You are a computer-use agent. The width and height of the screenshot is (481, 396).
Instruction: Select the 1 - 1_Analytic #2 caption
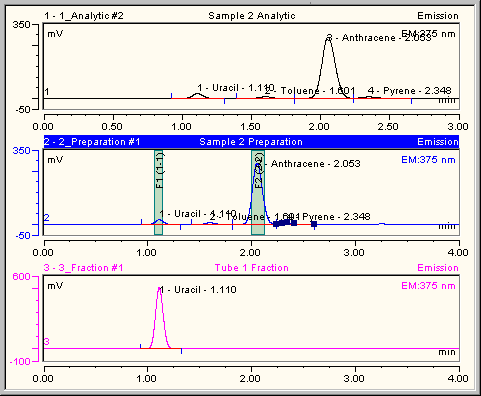click(x=84, y=16)
